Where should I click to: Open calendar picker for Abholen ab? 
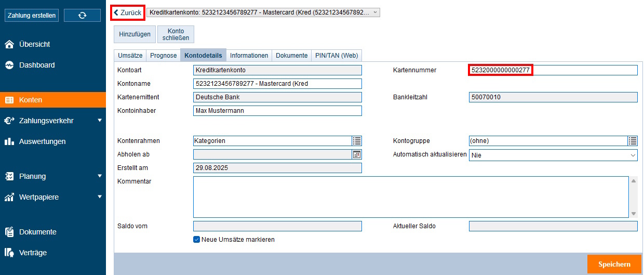357,154
